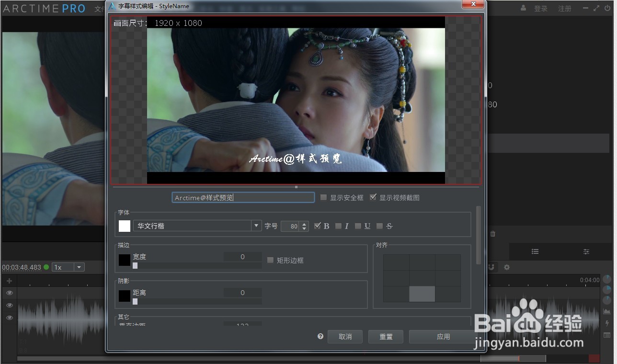The image size is (617, 364).
Task: Switch to the sliders settings tab icon
Action: tap(586, 251)
